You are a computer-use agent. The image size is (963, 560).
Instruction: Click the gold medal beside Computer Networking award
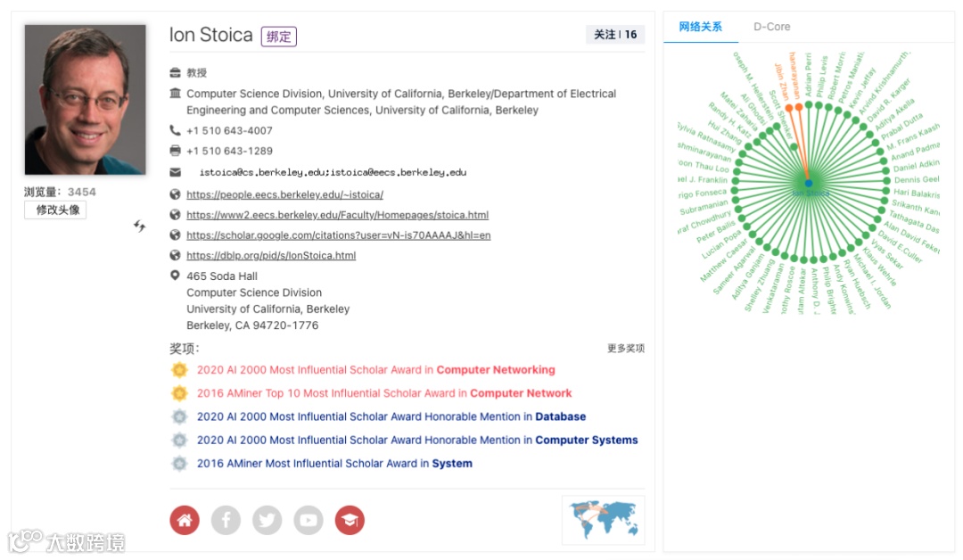180,370
